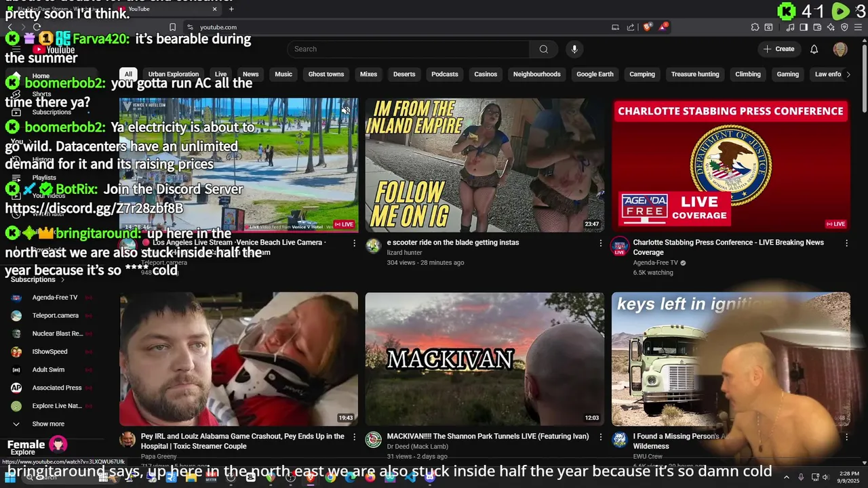Expand Show more in subscriptions list
The width and height of the screenshot is (868, 488).
point(47,424)
